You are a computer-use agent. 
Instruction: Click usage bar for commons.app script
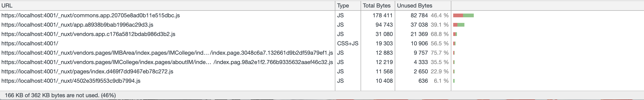point(463,15)
